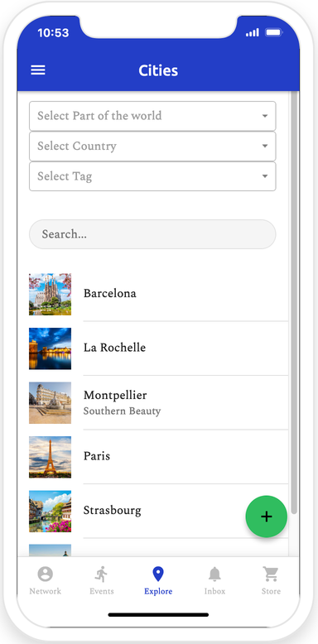Expand the Select Tag dropdown
Viewport: 318px width, 644px height.
152,176
